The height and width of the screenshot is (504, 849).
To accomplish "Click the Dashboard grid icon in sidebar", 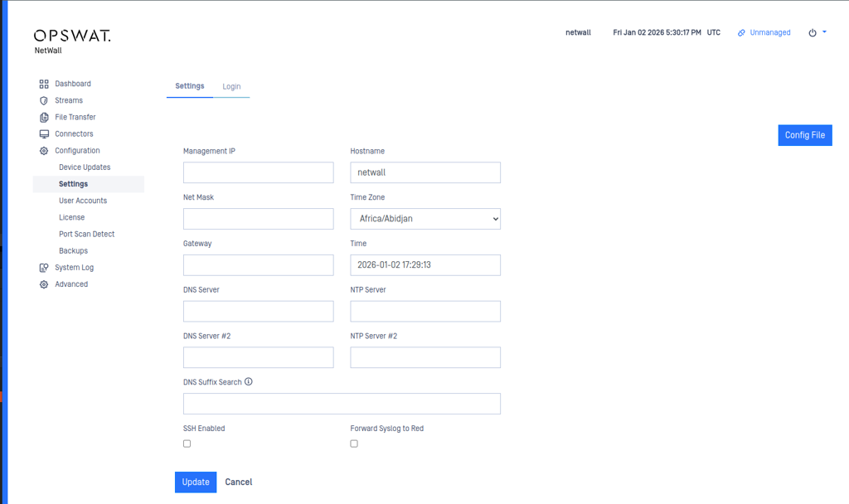I will coord(44,84).
